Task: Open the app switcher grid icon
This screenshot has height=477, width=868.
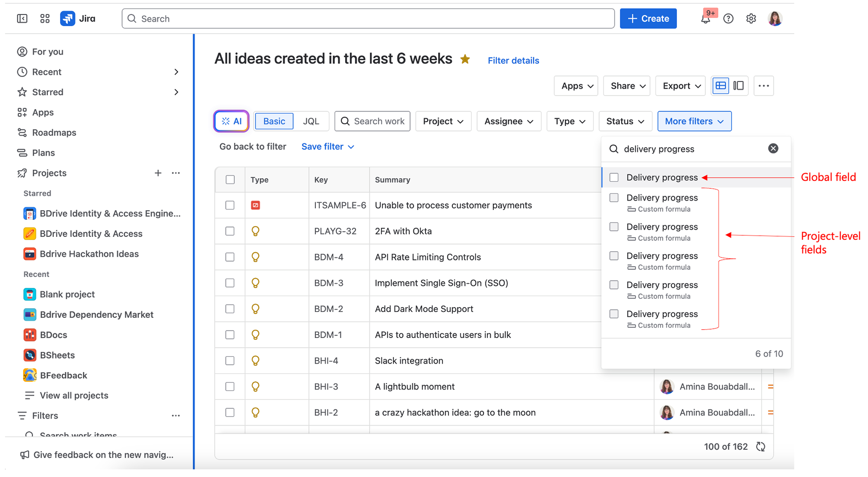Action: click(44, 18)
